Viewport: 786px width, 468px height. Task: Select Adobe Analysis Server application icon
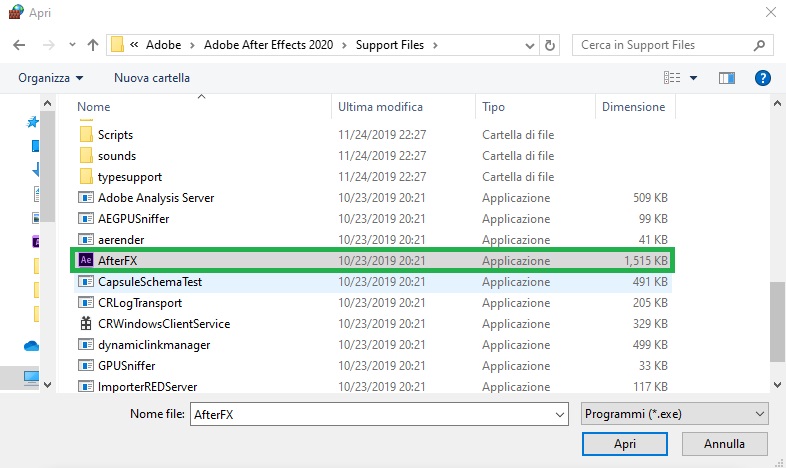[86, 197]
